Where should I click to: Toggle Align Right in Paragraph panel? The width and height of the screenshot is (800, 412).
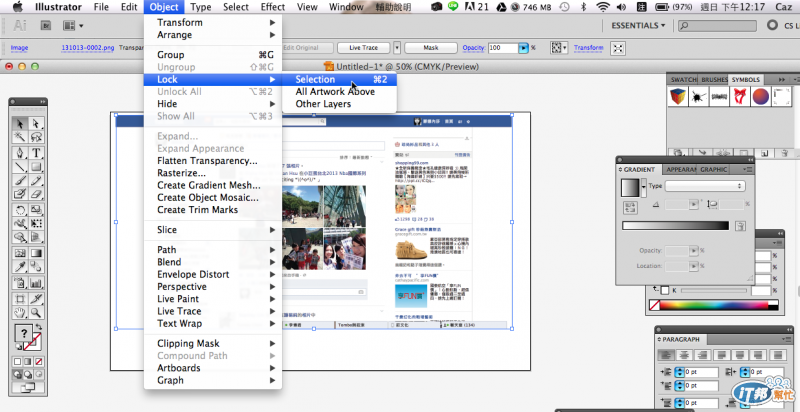coord(703,355)
